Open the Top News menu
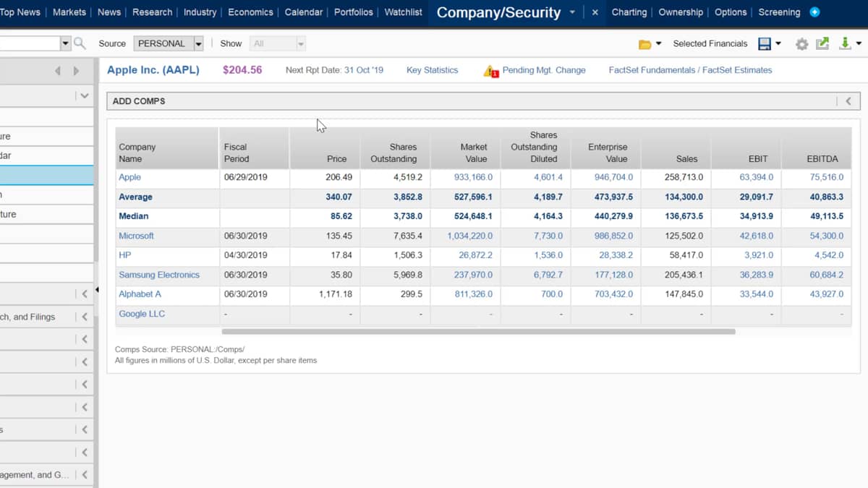The image size is (868, 488). pyautogui.click(x=20, y=12)
